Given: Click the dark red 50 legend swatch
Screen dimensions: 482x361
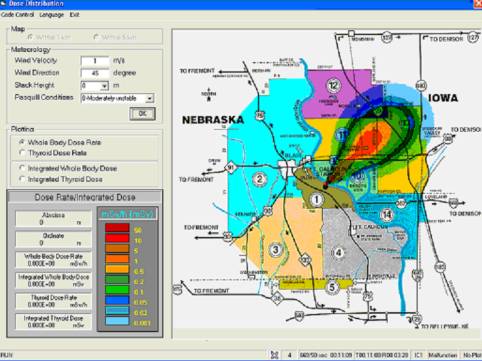Looking at the screenshot, I should click(x=117, y=228).
